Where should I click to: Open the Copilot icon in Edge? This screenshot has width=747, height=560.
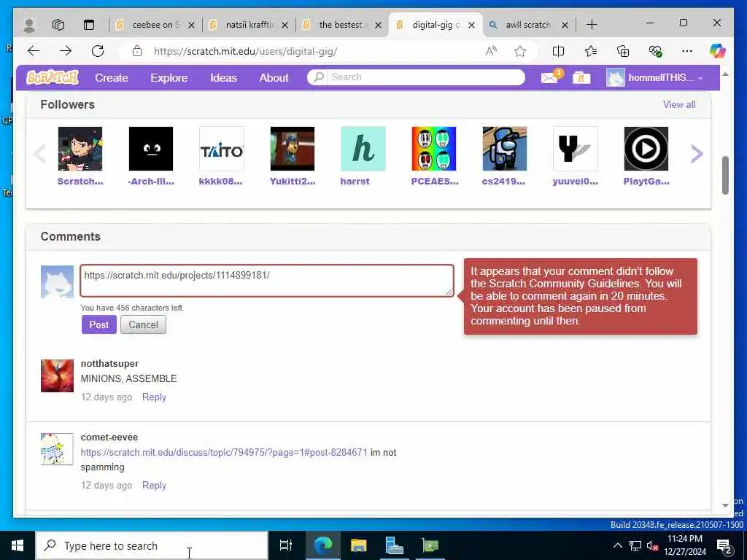(x=717, y=51)
